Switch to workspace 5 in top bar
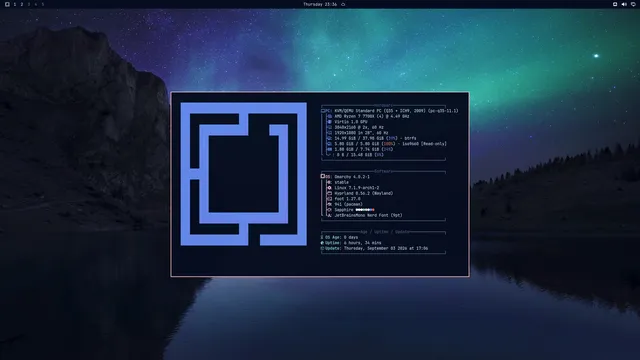This screenshot has width=640, height=360. coord(42,4)
